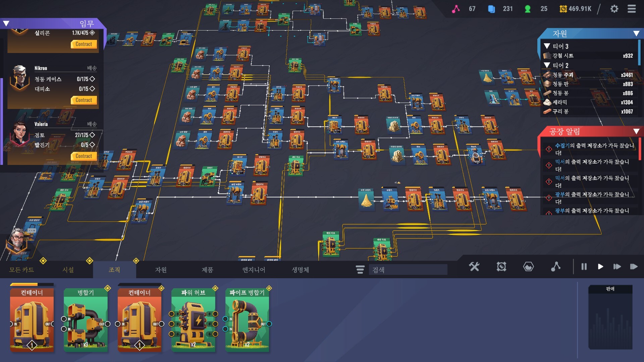Click Nikron's Contract button
644x362 pixels.
84,100
